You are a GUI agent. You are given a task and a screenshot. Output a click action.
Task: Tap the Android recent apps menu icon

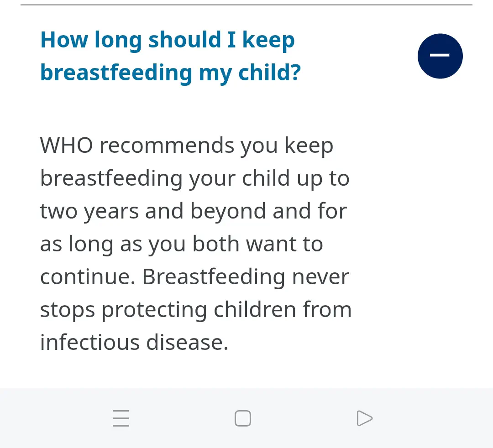121,418
